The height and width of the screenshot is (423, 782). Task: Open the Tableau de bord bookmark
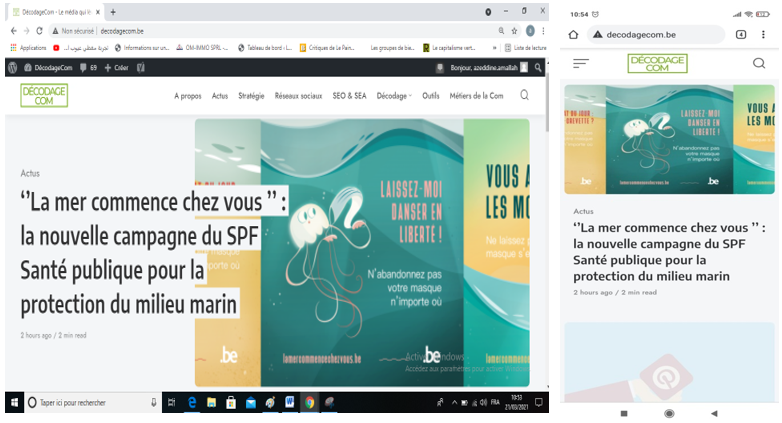point(265,48)
